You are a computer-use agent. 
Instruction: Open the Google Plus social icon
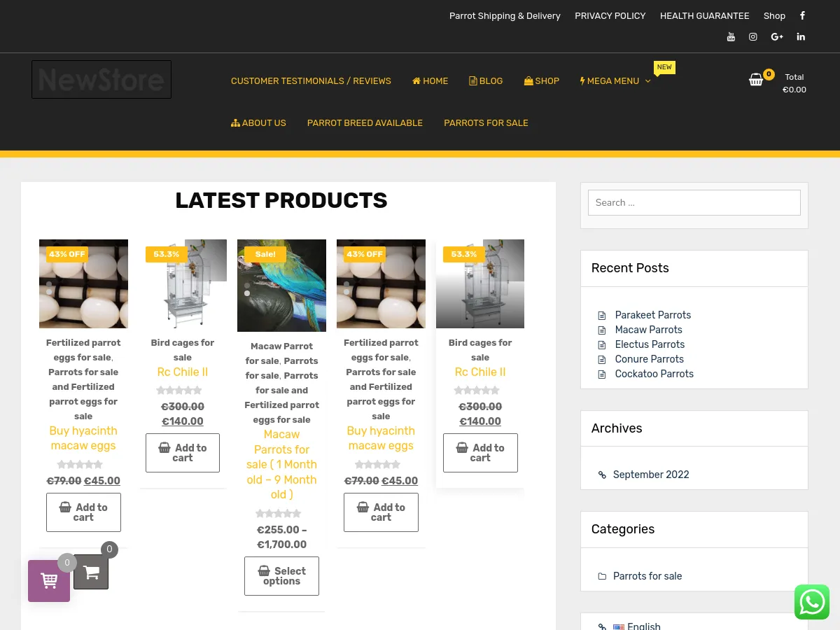tap(777, 37)
